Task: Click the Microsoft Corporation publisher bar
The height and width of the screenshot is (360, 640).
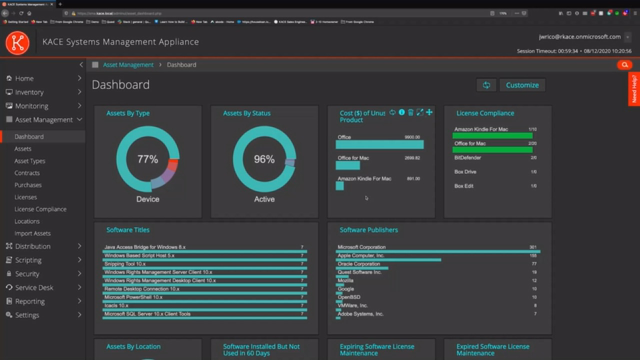Action: pos(438,252)
